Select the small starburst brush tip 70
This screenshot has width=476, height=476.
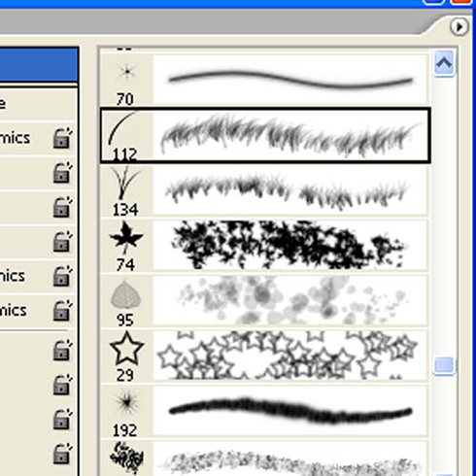[x=126, y=72]
